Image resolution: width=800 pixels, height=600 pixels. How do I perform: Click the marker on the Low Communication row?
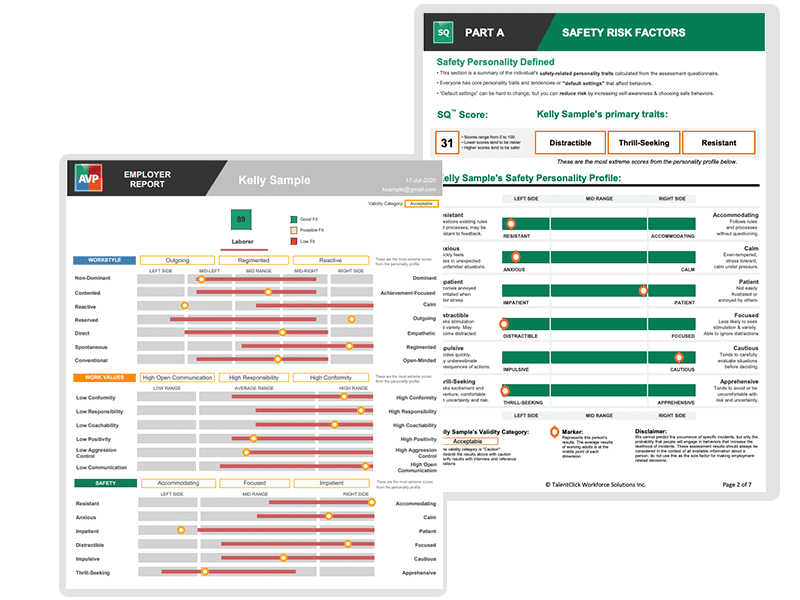click(x=365, y=466)
